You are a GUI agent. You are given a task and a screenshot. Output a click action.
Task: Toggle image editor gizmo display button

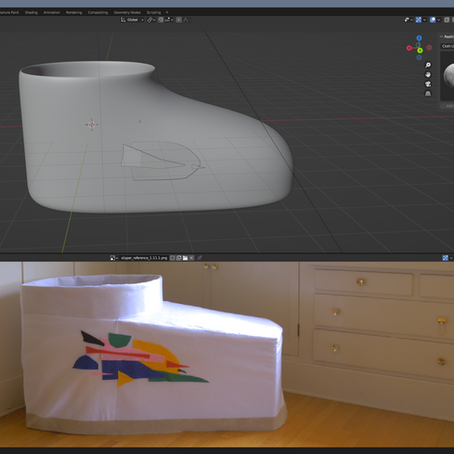click(445, 258)
